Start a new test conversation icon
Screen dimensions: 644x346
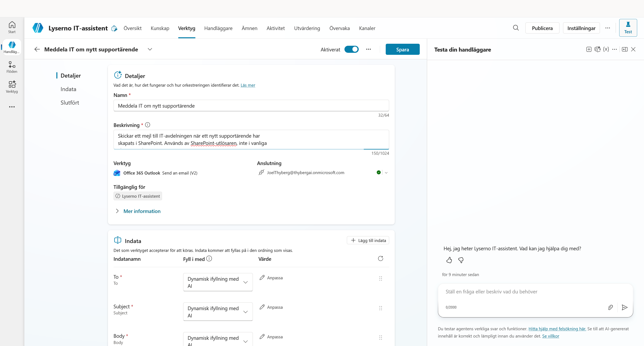pos(589,49)
